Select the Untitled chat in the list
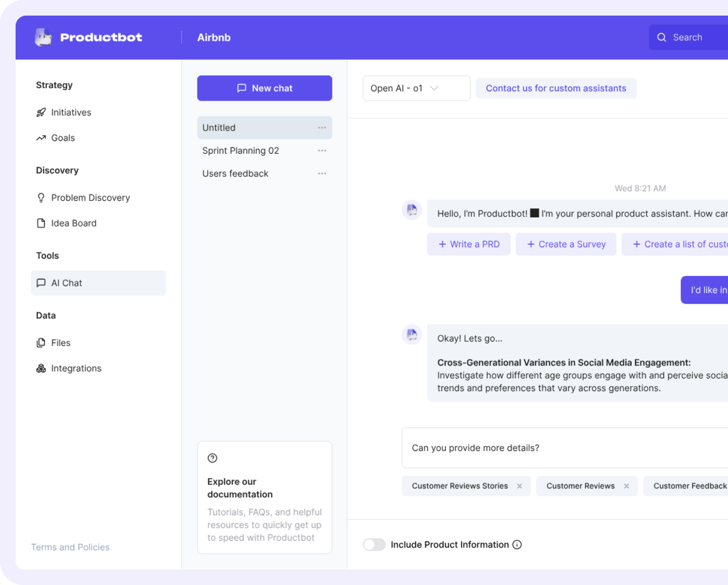Viewport: 728px width, 585px height. (219, 128)
